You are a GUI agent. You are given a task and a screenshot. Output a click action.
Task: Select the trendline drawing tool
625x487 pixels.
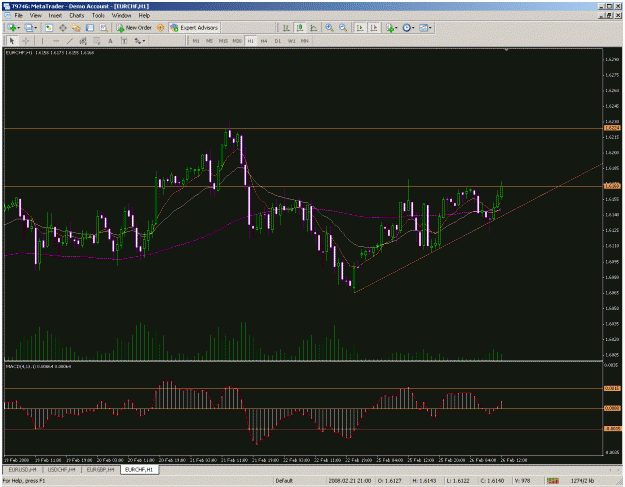70,41
